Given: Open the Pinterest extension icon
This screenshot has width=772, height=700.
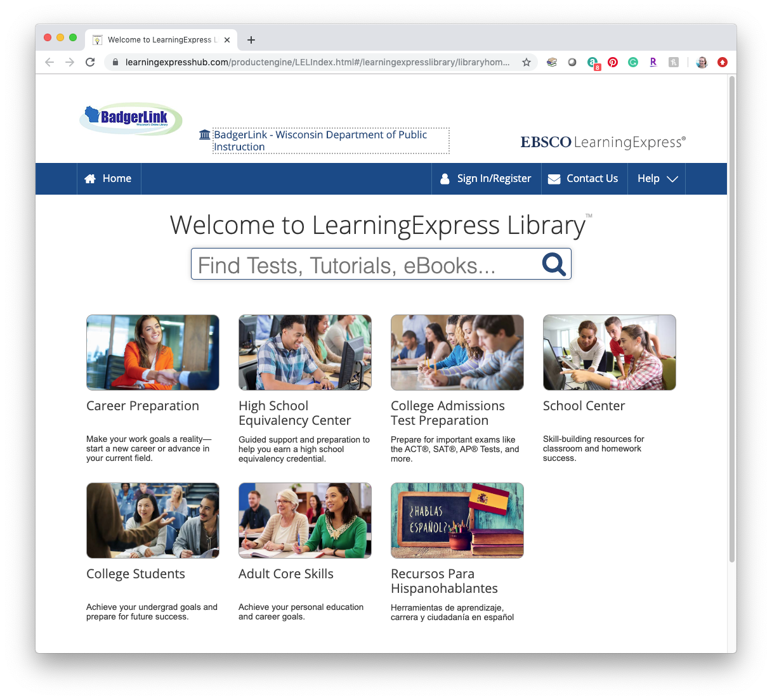Looking at the screenshot, I should (x=613, y=62).
